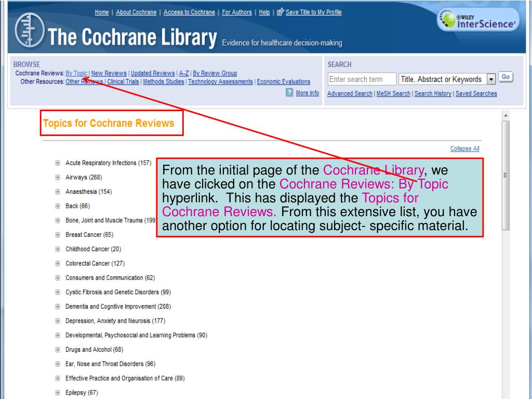This screenshot has width=532, height=399.
Task: Open the Access to Cochrane link
Action: [x=189, y=12]
